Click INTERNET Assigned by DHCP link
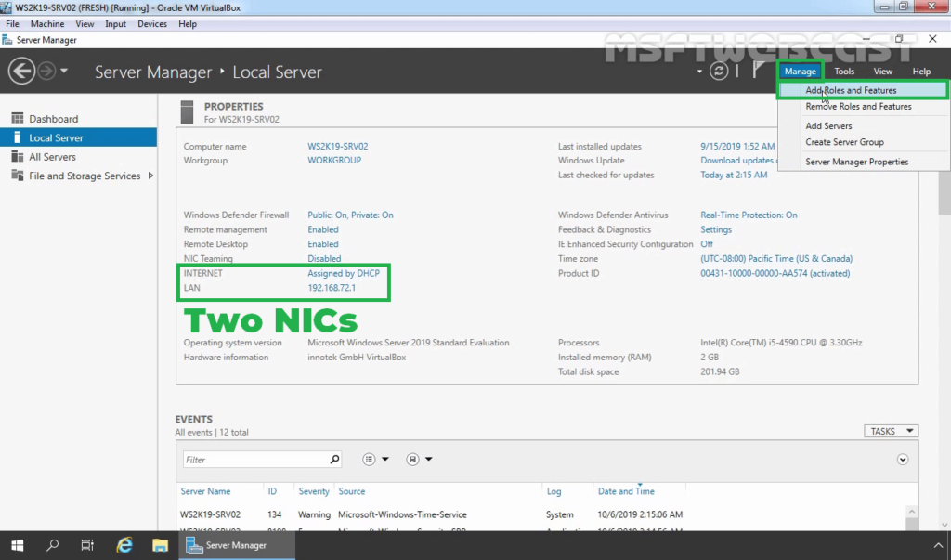 pyautogui.click(x=344, y=273)
